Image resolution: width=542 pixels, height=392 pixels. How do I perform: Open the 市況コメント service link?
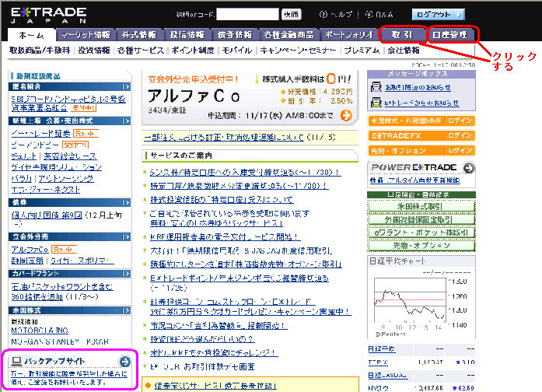click(x=219, y=326)
